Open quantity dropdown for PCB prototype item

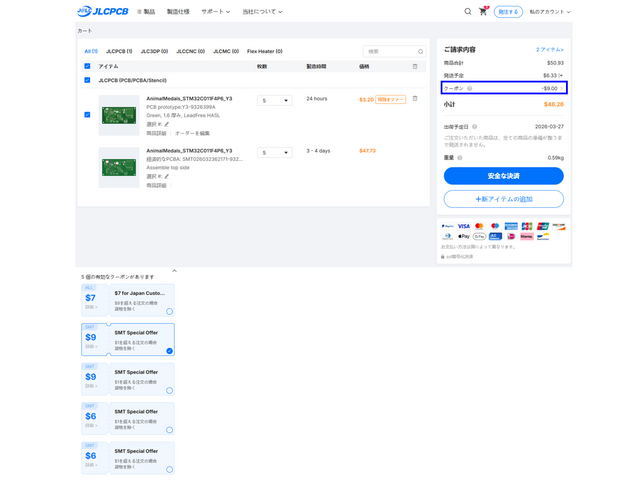pos(275,100)
